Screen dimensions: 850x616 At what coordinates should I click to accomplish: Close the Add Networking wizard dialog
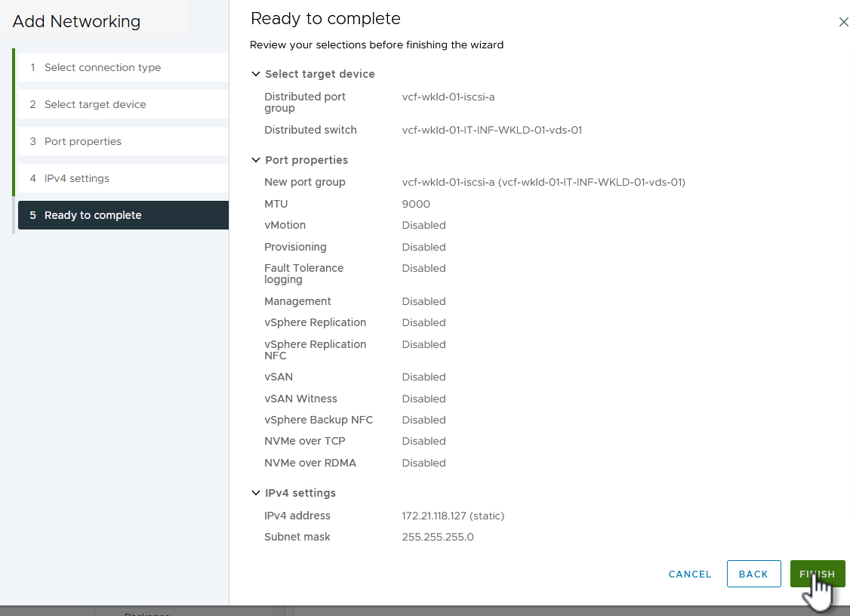click(x=843, y=23)
